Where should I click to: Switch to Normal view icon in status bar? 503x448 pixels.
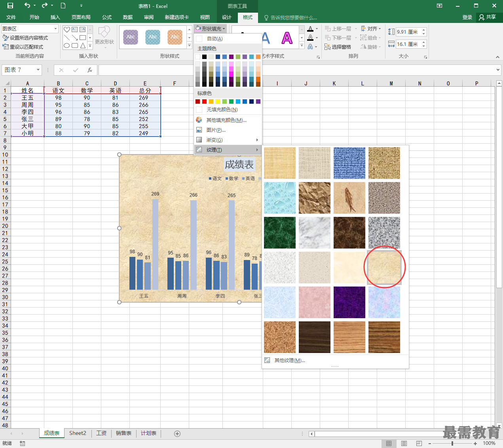coord(389,443)
